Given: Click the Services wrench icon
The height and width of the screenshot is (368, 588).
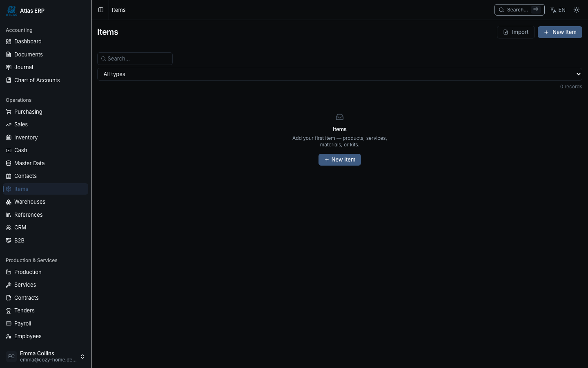Looking at the screenshot, I should point(9,285).
